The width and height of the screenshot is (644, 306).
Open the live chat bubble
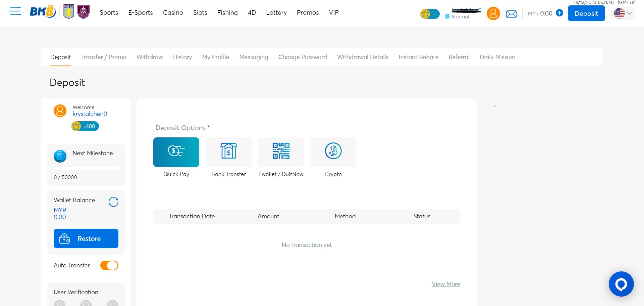point(621,284)
